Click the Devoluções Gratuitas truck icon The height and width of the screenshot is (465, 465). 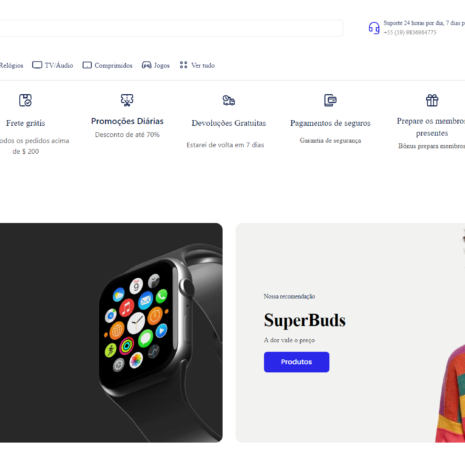tap(229, 100)
